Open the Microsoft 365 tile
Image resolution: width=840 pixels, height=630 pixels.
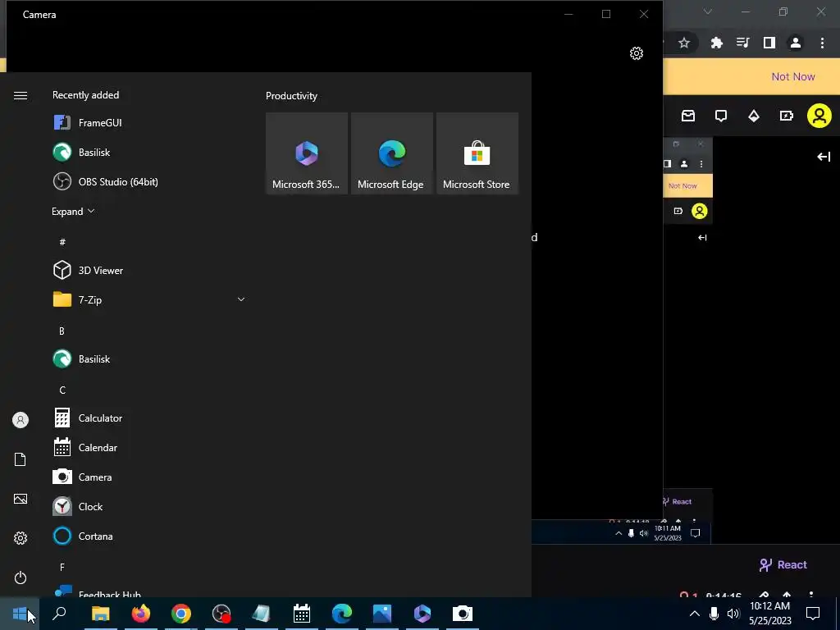coord(307,153)
